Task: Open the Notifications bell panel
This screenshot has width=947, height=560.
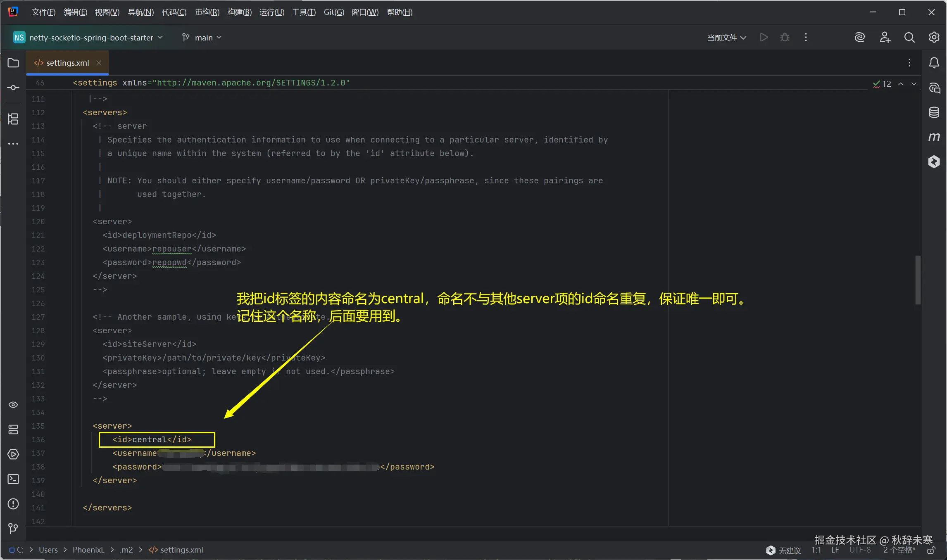Action: [934, 63]
